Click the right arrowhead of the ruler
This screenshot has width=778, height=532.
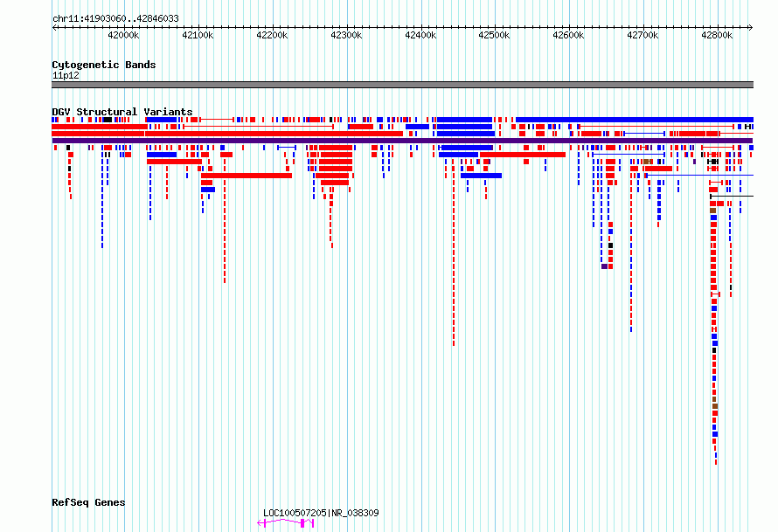751,27
